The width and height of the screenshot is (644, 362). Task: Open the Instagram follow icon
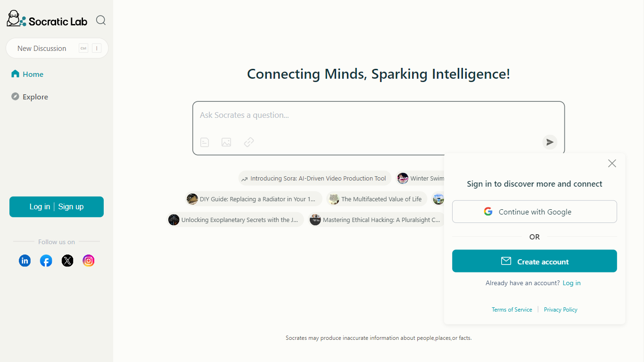[89, 260]
